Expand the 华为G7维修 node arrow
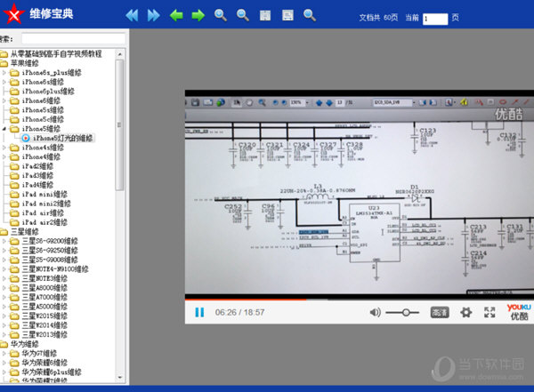This screenshot has height=392, width=534. (x=4, y=353)
